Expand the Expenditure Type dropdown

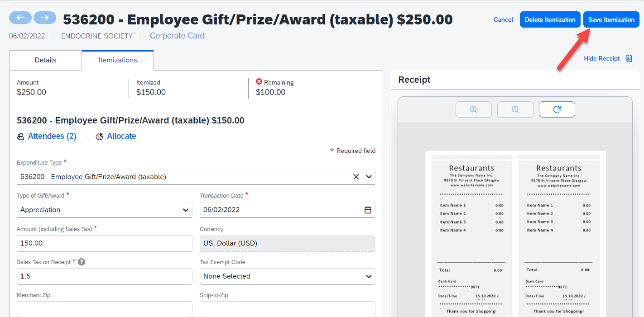369,177
